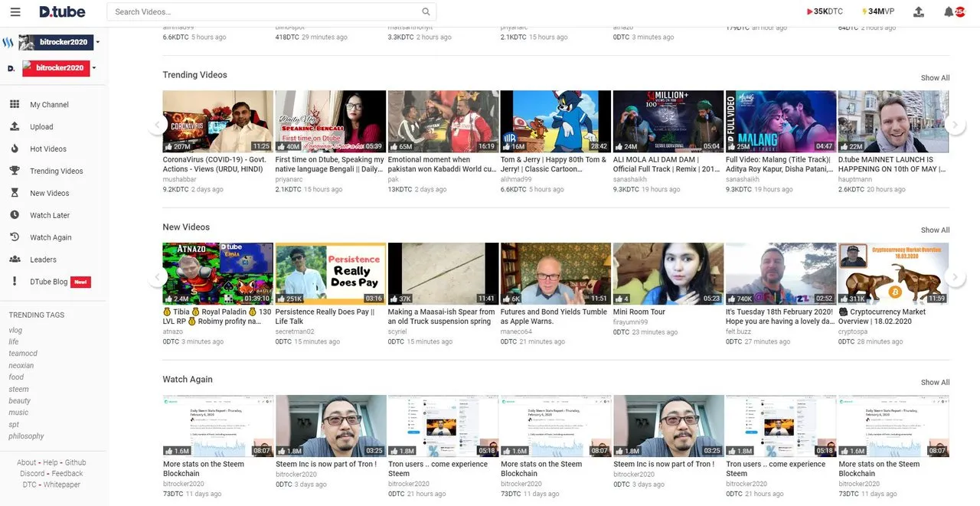Open Persistence Really Does Pay thumbnail
The height and width of the screenshot is (506, 980).
coord(331,274)
